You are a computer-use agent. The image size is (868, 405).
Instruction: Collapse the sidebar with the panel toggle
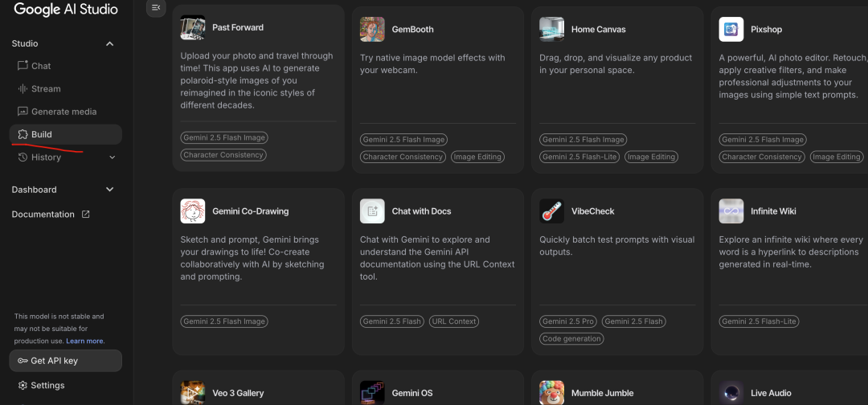tap(156, 7)
